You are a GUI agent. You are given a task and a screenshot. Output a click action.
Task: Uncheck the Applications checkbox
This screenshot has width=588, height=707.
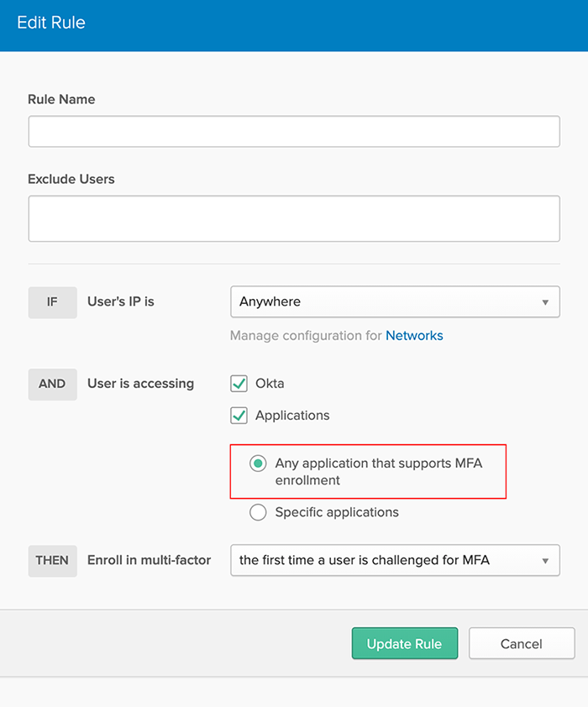(239, 416)
